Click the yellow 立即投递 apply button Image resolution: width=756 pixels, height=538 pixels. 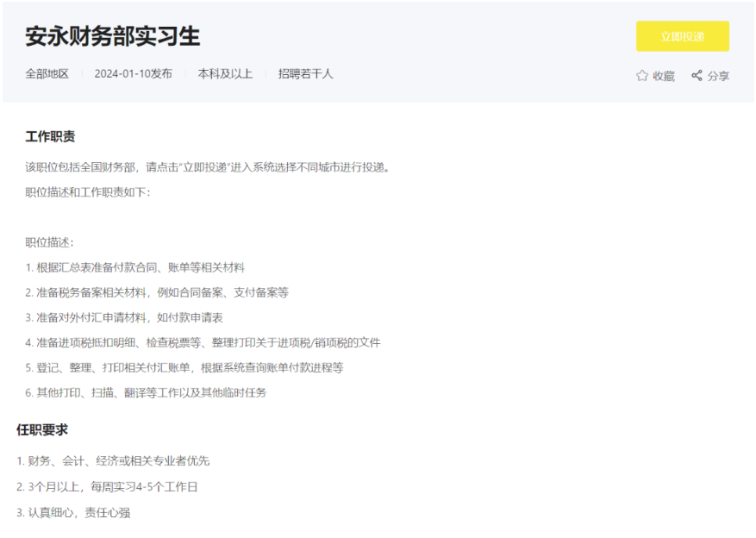(x=682, y=36)
